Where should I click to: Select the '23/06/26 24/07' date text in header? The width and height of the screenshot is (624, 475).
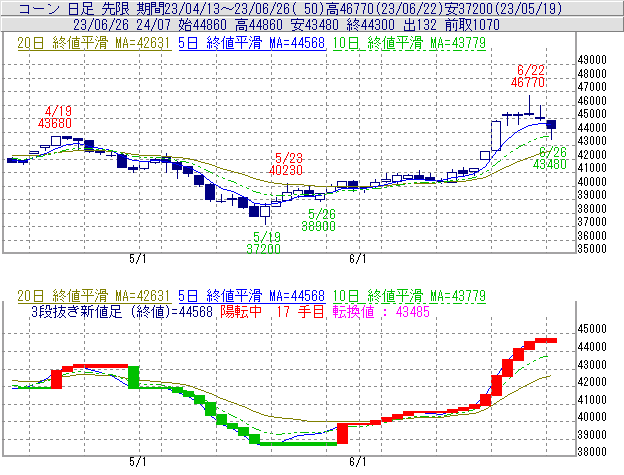click(x=122, y=25)
